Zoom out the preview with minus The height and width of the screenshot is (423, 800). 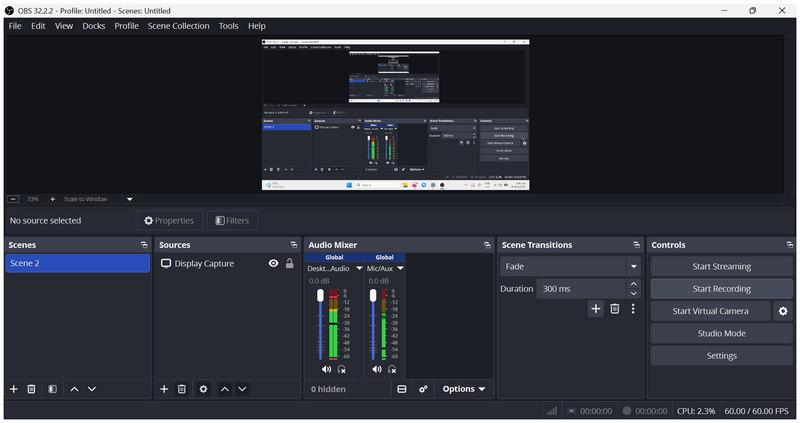point(14,199)
